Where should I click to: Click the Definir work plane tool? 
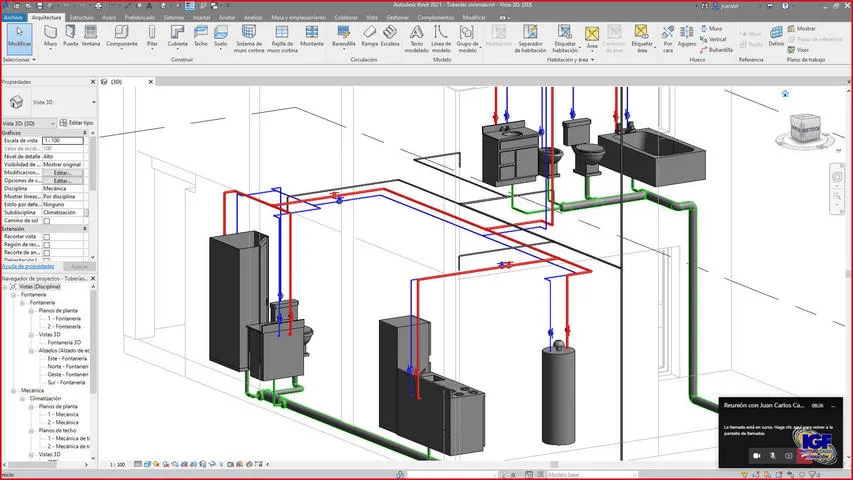[x=776, y=36]
